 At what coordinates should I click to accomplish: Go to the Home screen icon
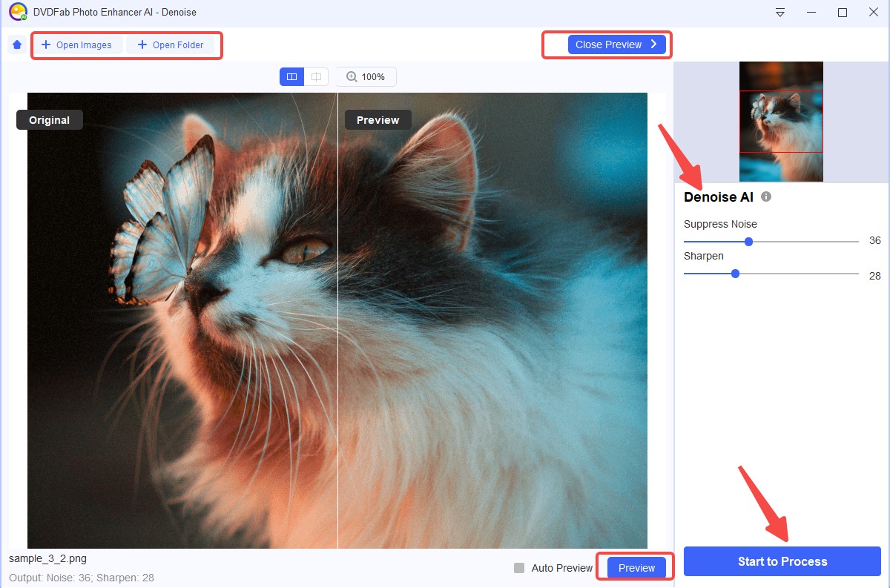16,45
